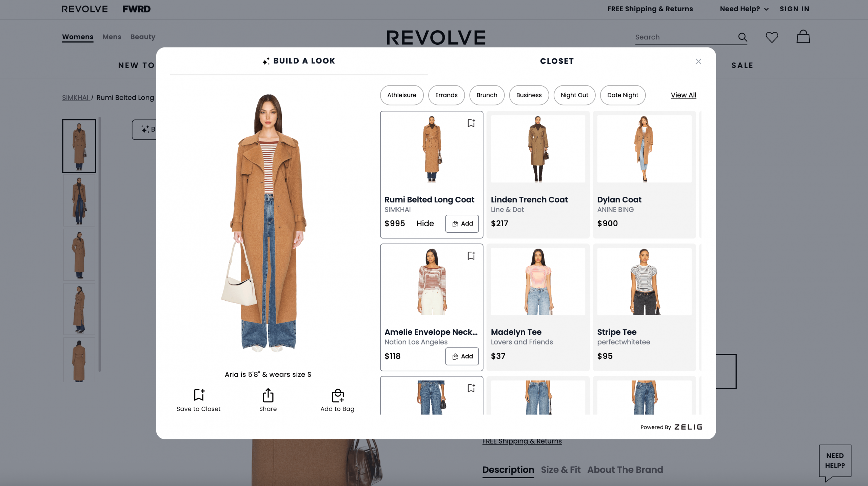The image size is (868, 486).
Task: Open the shopping bag icon
Action: tap(803, 37)
